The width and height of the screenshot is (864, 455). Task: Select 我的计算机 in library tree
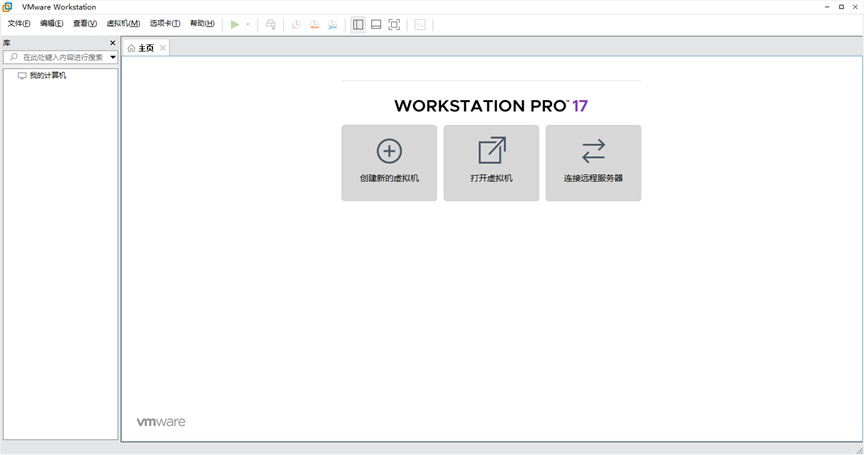coord(42,75)
